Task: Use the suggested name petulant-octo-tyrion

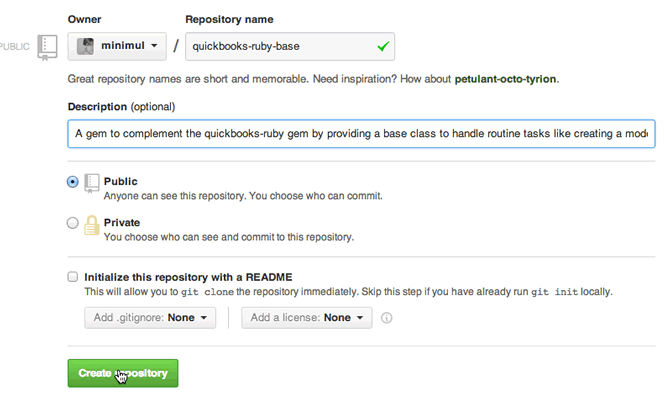Action: pyautogui.click(x=505, y=79)
